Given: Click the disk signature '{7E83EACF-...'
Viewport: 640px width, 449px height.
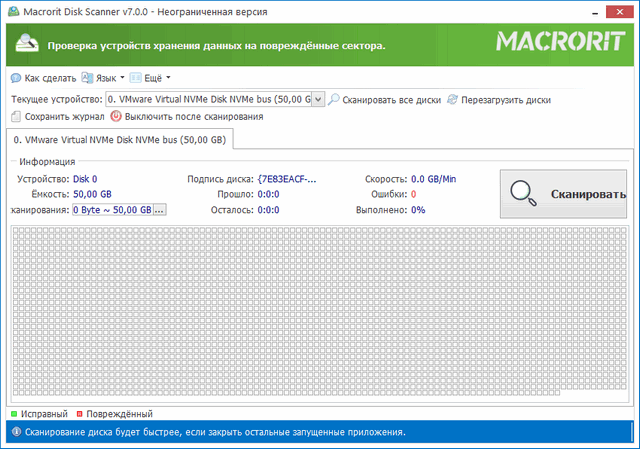Looking at the screenshot, I should click(x=287, y=179).
